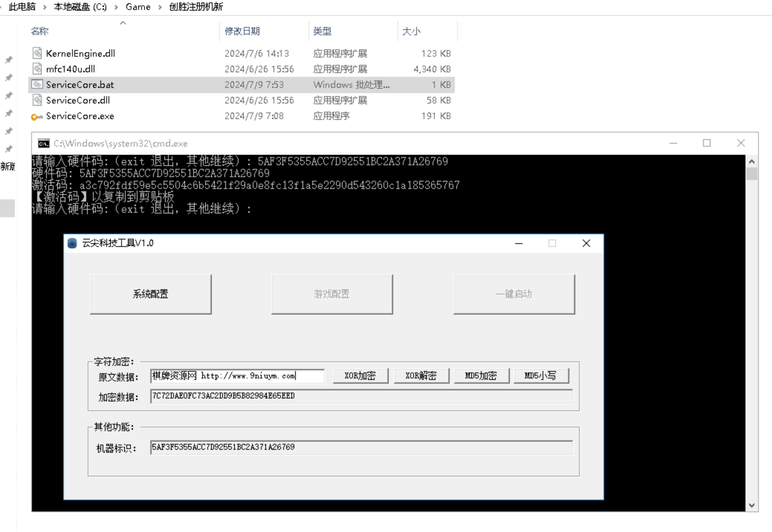This screenshot has height=532, width=772.
Task: Click cmd window scrollbar up arrow
Action: (752, 161)
